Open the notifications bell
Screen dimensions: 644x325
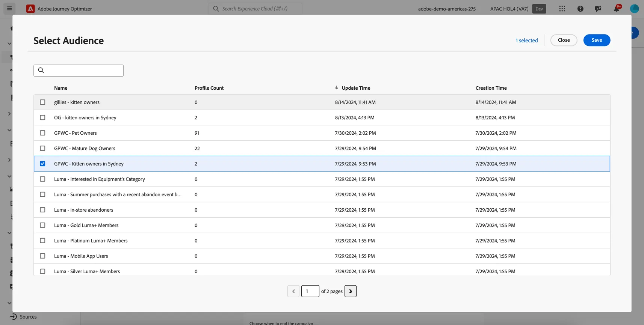tap(617, 8)
